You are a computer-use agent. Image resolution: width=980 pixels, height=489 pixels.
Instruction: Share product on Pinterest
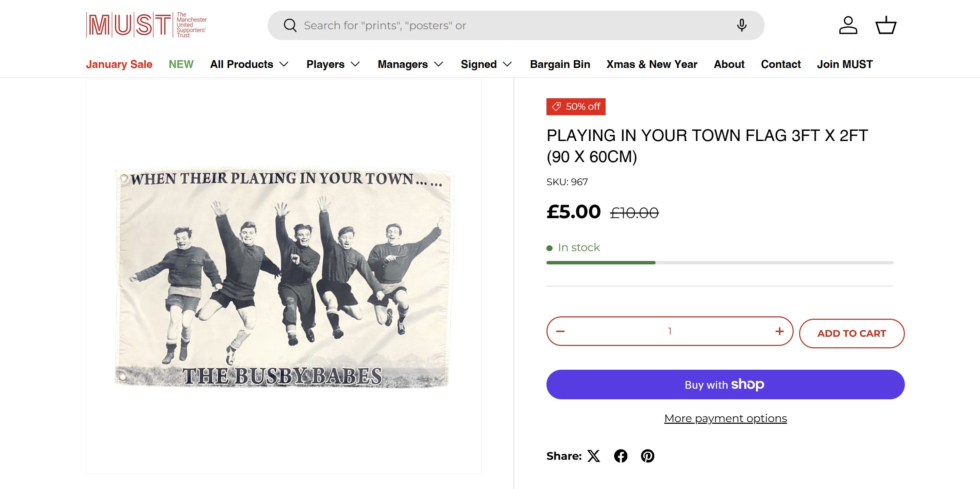tap(647, 456)
